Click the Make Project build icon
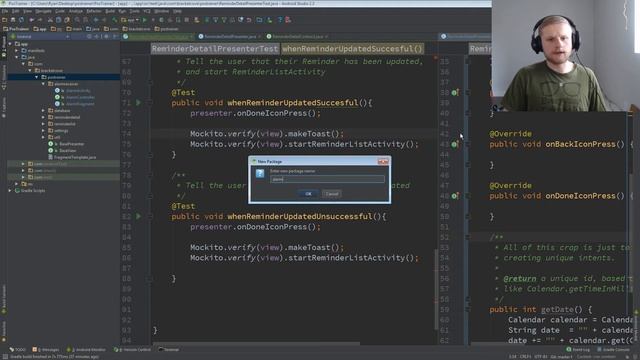This screenshot has height=360, width=640. 115,20
